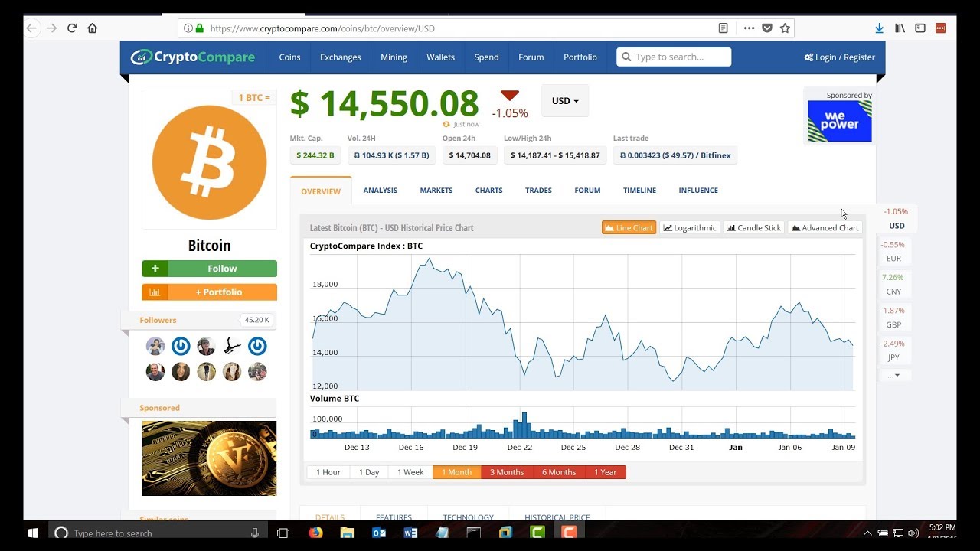
Task: Set chart range to 1 Month
Action: coord(457,472)
